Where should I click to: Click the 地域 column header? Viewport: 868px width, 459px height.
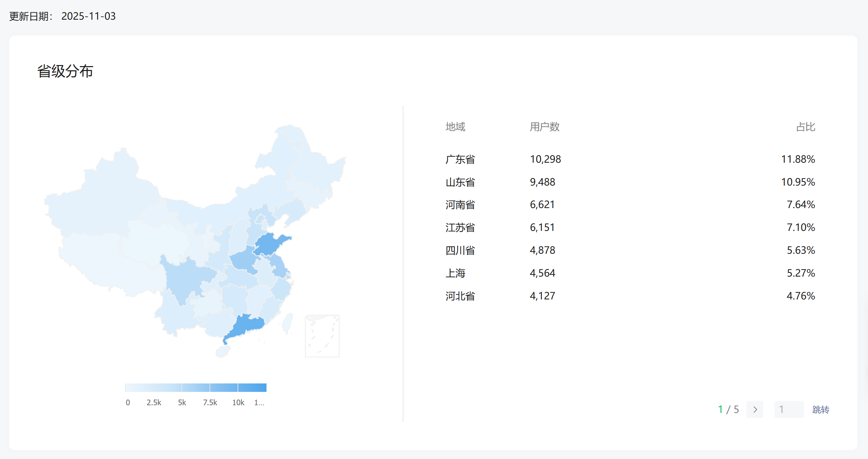coord(455,127)
